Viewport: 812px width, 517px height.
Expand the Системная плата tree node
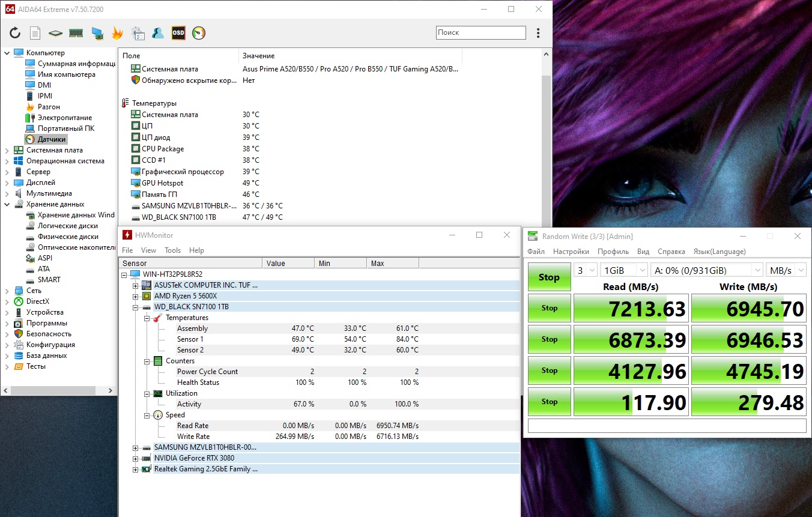7,150
